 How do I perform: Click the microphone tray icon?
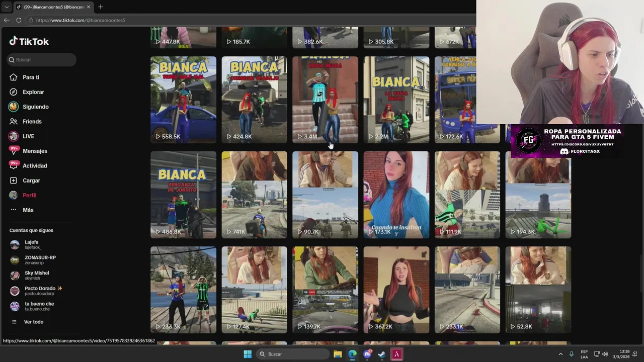[x=572, y=354]
